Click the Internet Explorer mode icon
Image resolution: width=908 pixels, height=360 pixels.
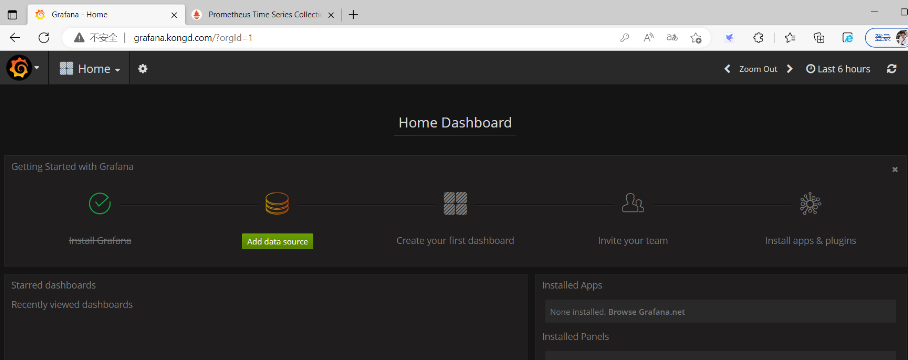pyautogui.click(x=847, y=38)
